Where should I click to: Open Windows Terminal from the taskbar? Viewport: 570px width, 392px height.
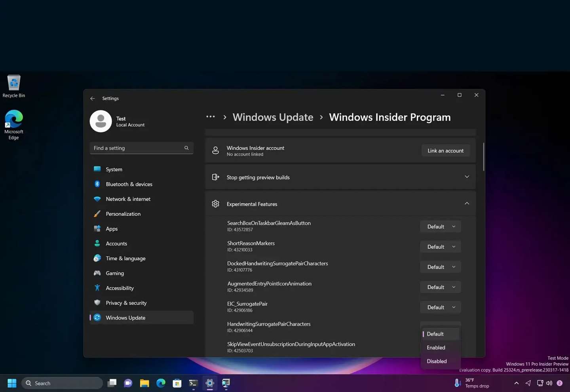coord(193,383)
